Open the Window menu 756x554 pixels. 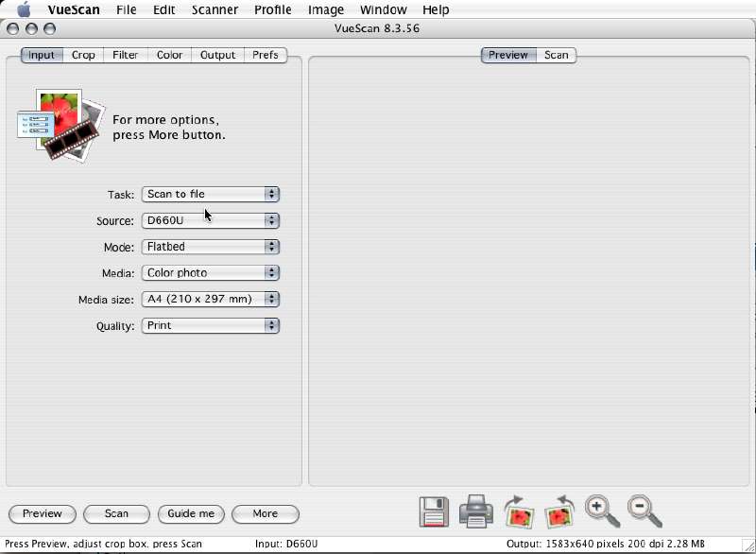point(384,9)
